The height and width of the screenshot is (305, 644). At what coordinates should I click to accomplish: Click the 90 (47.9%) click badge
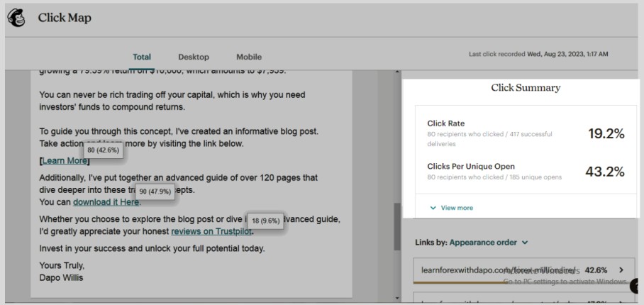coord(155,192)
